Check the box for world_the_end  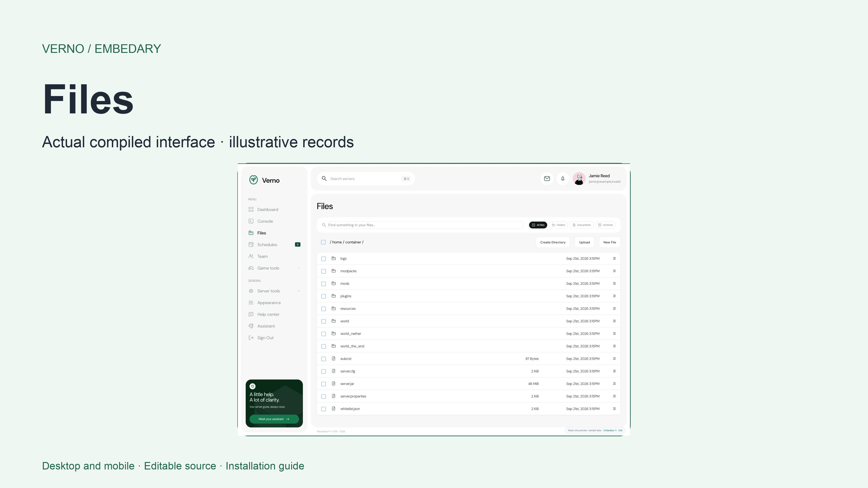[x=323, y=346]
